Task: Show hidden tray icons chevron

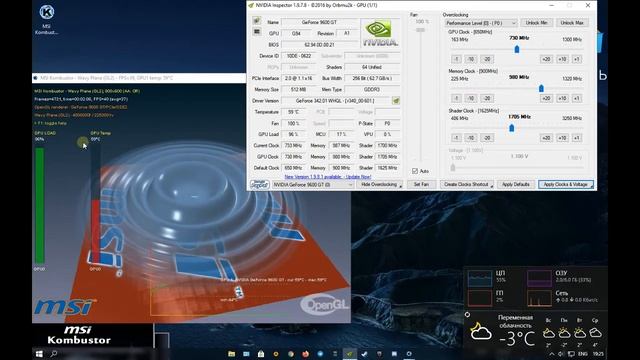Action: point(552,354)
